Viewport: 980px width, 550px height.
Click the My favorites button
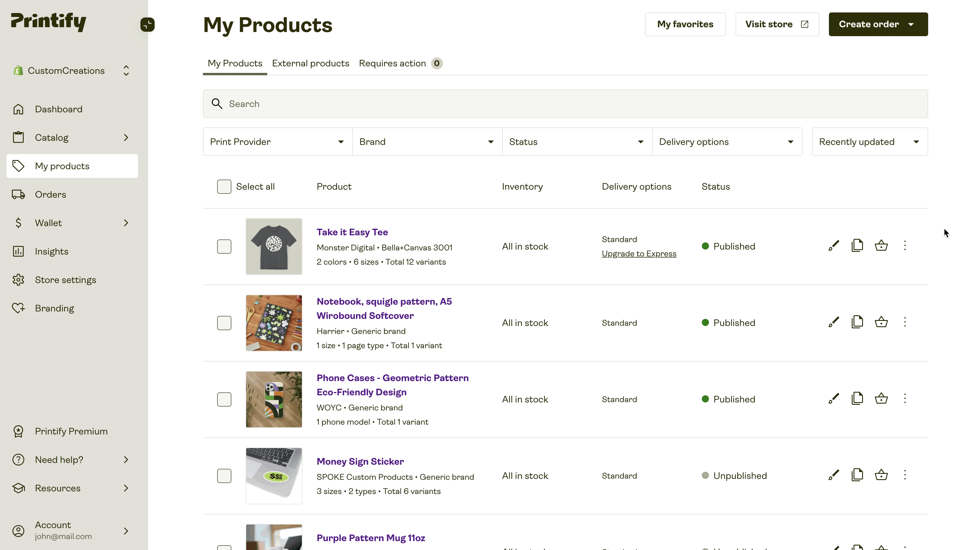point(685,24)
